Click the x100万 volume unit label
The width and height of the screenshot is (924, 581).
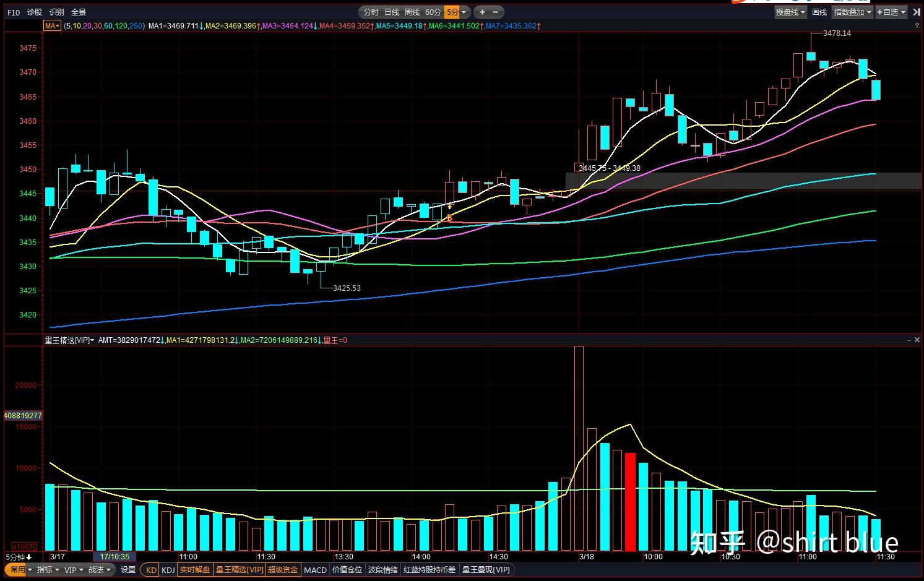[24, 547]
